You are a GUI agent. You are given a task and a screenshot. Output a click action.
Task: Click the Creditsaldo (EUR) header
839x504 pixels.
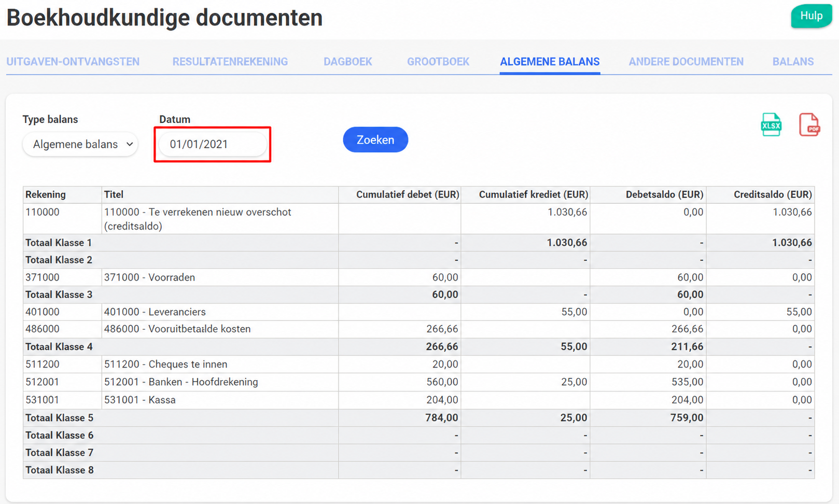(760, 194)
